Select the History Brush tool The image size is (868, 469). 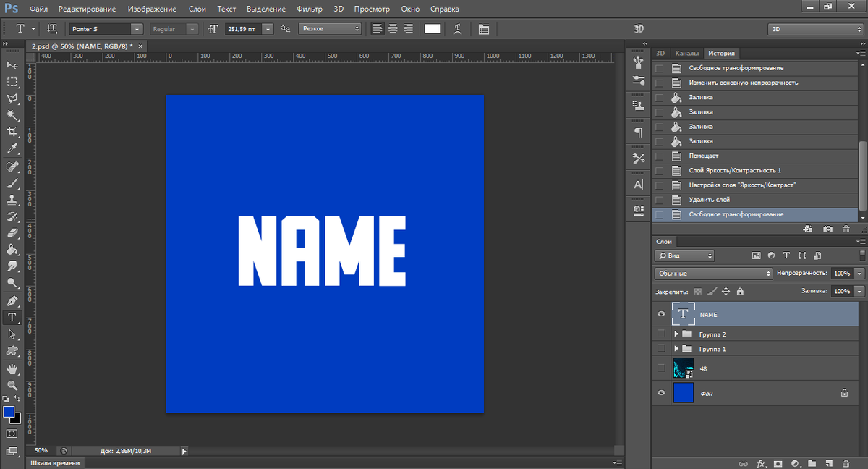[12, 216]
